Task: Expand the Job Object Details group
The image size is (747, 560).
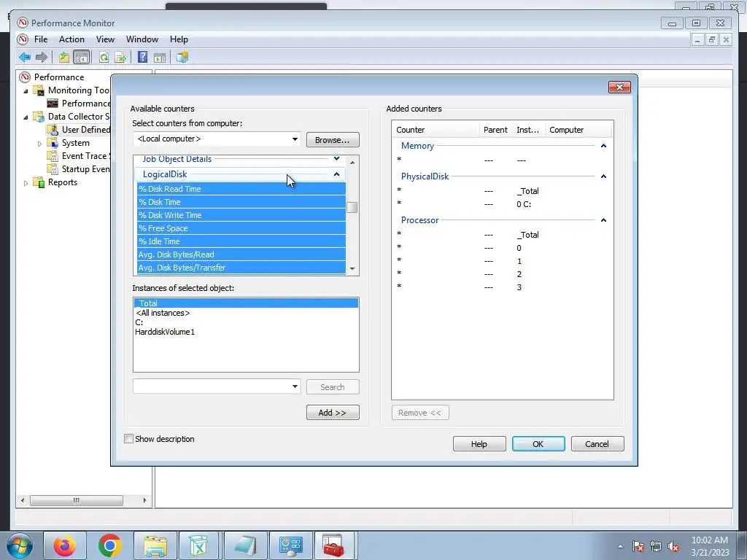Action: point(336,158)
